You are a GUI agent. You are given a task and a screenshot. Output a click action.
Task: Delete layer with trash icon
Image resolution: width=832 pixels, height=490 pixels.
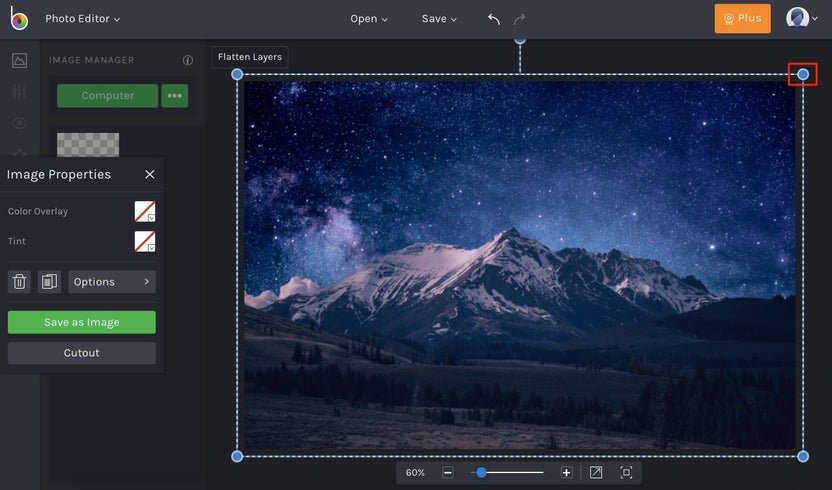20,282
